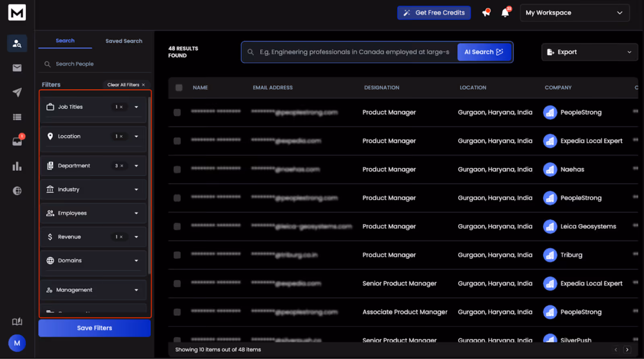Open the people search sidebar icon

(17, 44)
